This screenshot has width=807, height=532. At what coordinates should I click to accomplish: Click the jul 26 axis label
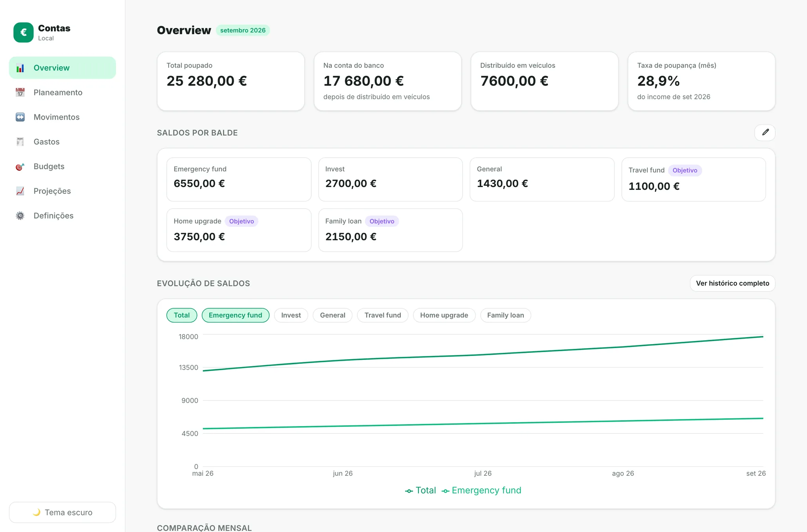pos(483,473)
